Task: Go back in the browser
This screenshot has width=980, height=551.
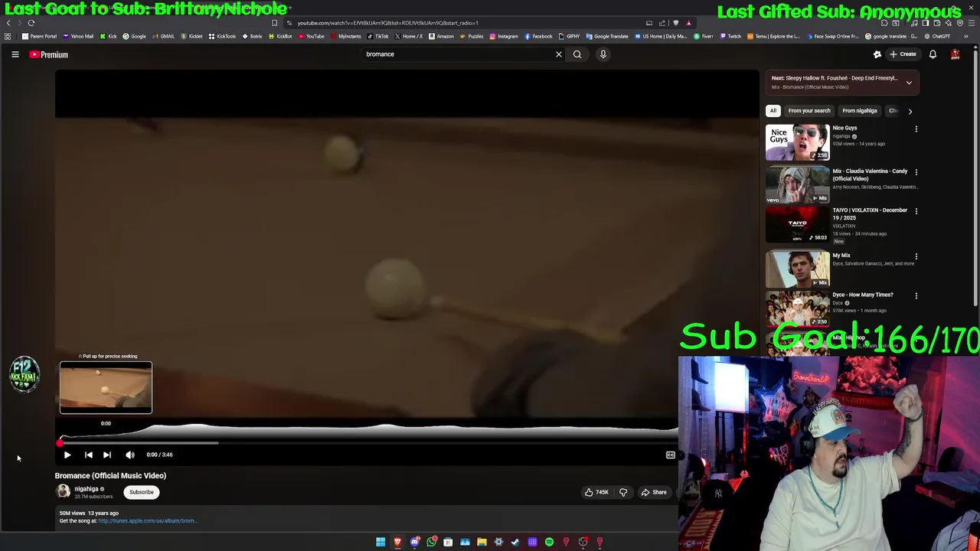Action: 8,23
